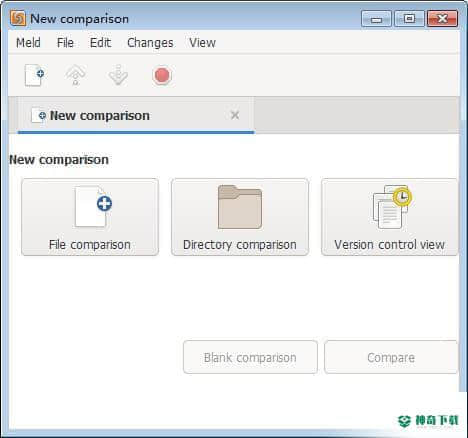
Task: Open the View menu
Action: click(202, 43)
